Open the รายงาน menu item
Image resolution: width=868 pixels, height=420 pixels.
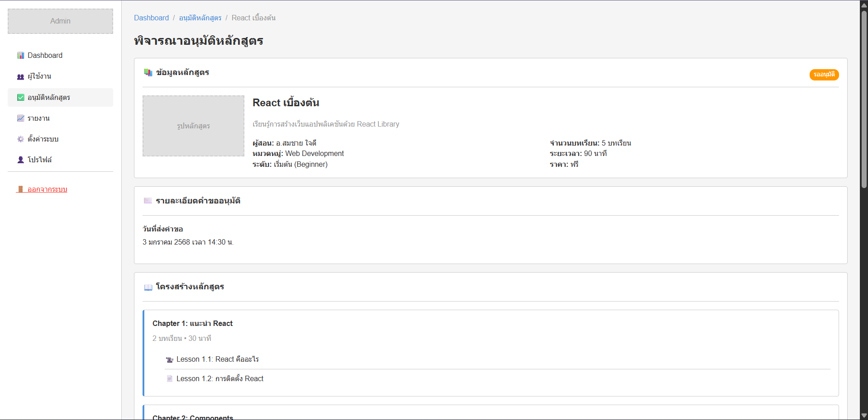[38, 118]
